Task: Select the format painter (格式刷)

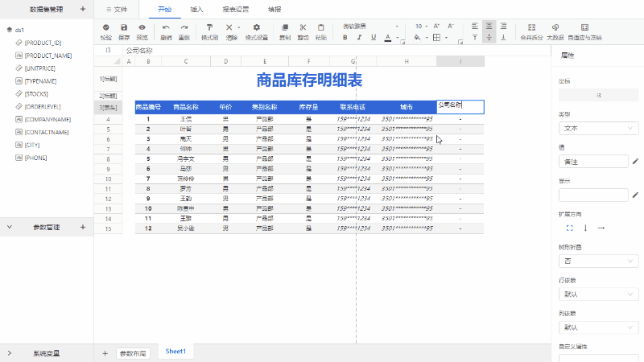Action: [x=209, y=27]
